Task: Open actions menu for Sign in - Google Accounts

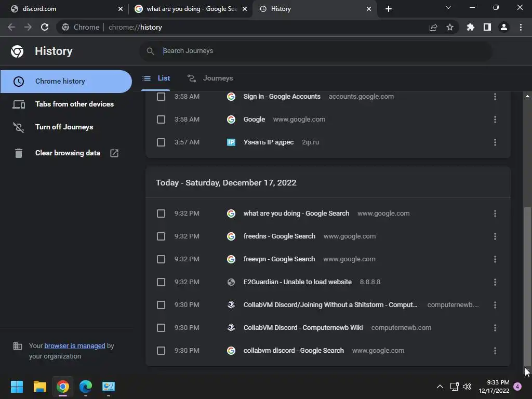Action: [495, 97]
